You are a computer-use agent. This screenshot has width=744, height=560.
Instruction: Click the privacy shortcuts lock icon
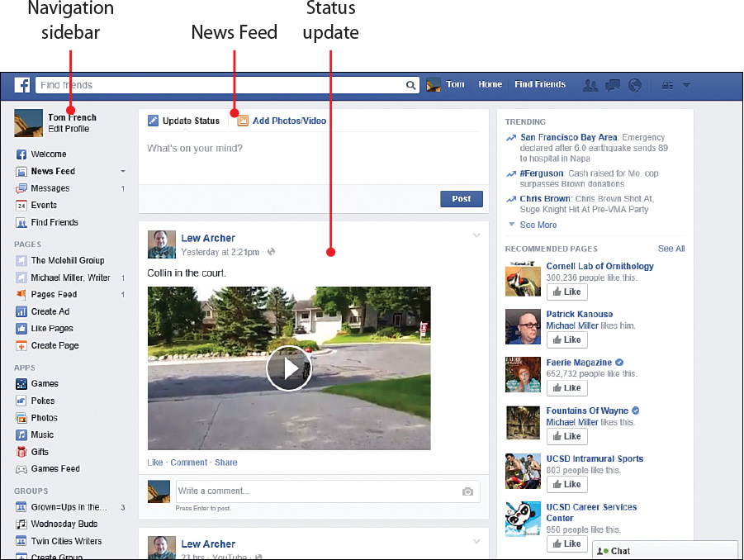667,85
